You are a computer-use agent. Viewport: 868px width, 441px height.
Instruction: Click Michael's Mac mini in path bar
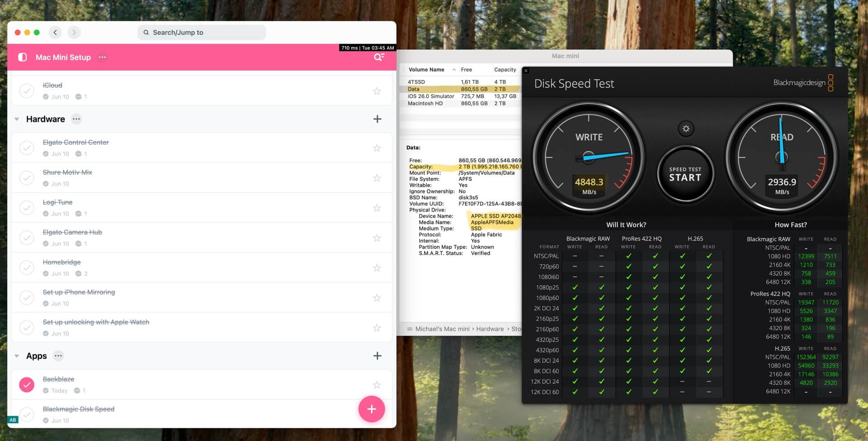(442, 329)
